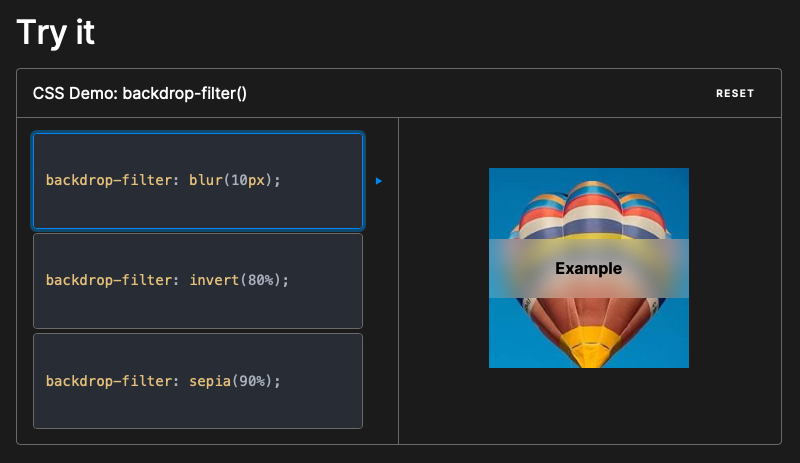Viewport: 800px width, 463px height.
Task: Click the CSS Demo: backdrop-filter() title
Action: [x=139, y=93]
